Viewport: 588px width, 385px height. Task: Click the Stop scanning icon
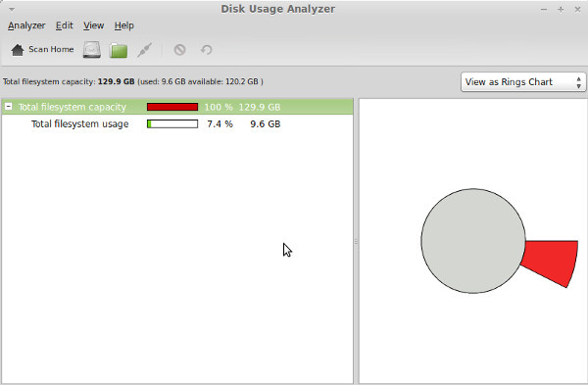tap(179, 50)
